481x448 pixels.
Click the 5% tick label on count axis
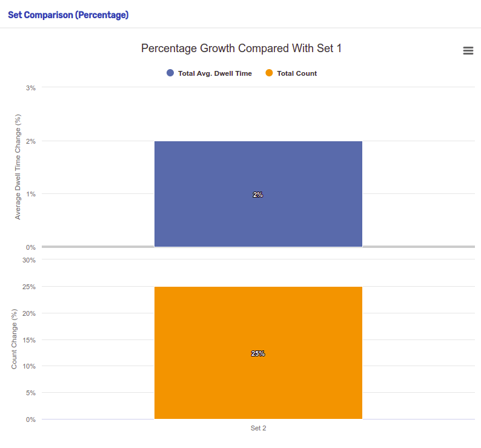(x=31, y=393)
